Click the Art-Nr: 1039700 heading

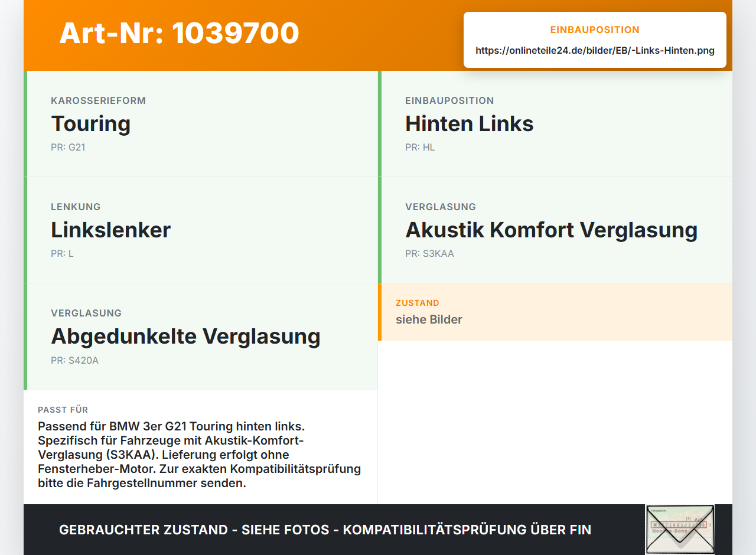179,33
